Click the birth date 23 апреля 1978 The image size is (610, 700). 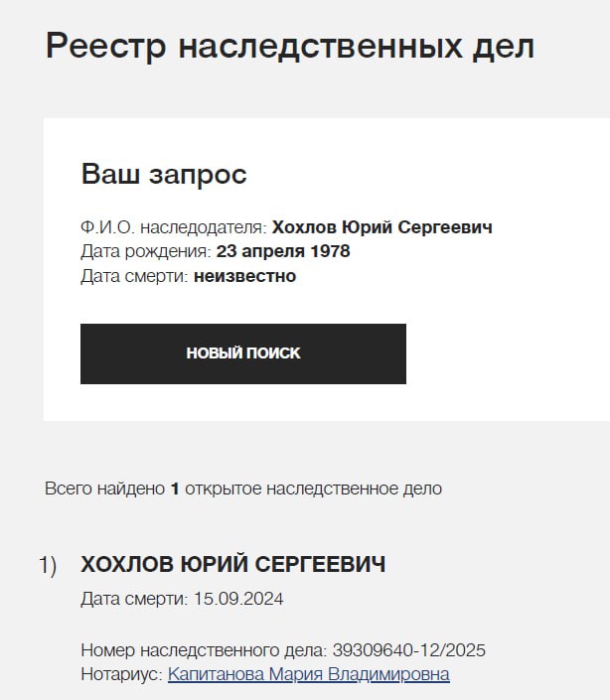click(282, 251)
